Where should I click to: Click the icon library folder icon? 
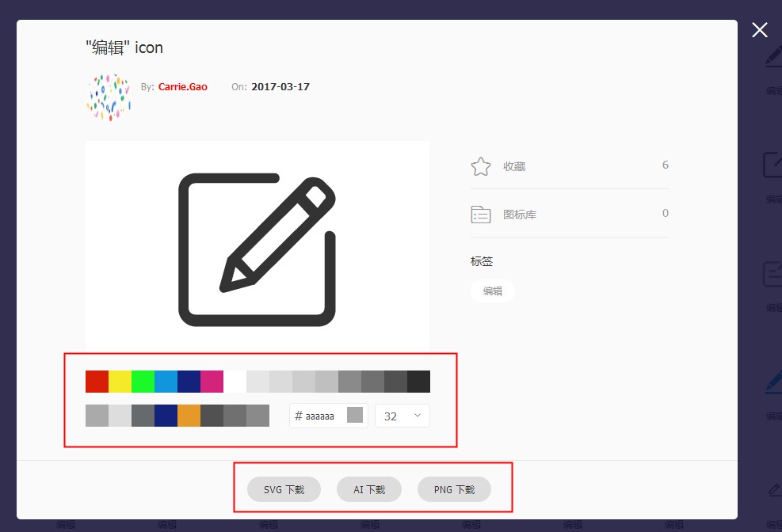click(x=481, y=214)
